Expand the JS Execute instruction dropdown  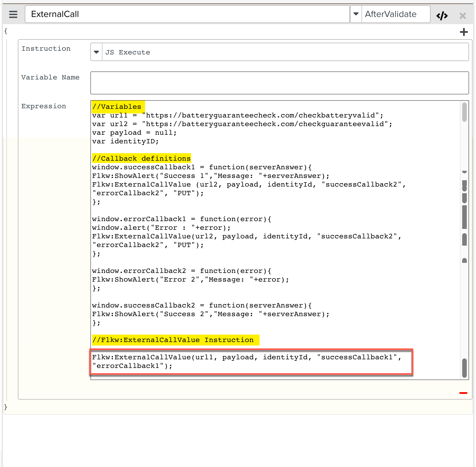(x=96, y=52)
